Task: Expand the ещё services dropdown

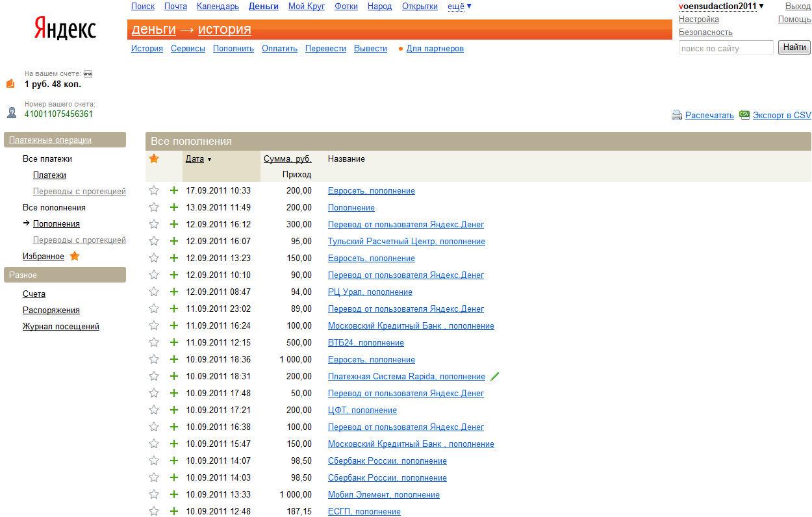Action: click(x=459, y=6)
